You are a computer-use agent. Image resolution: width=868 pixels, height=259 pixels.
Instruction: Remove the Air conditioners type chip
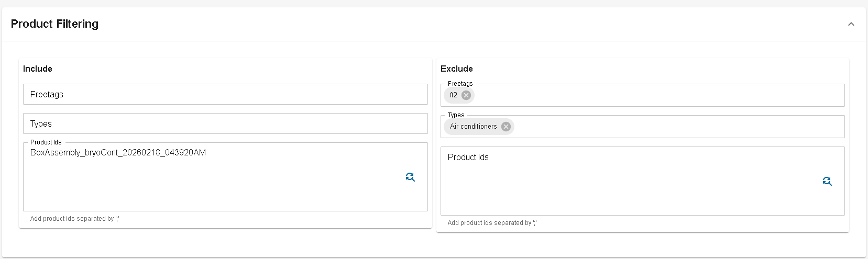(506, 127)
